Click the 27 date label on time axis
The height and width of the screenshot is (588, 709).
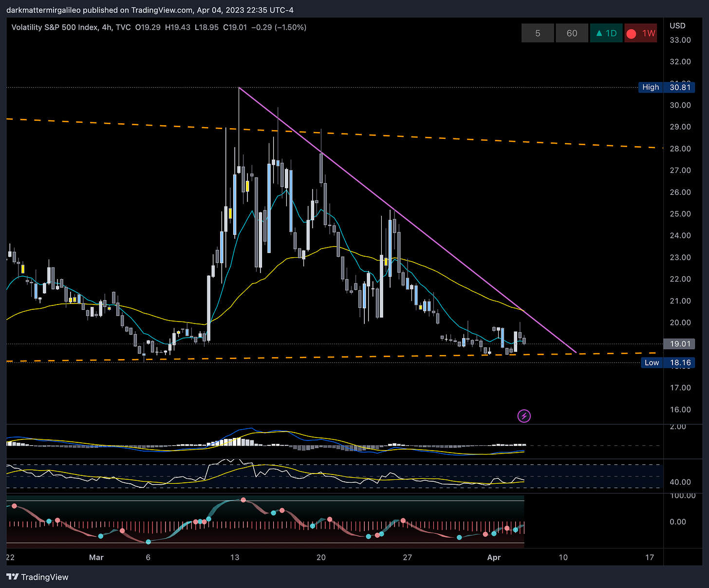(x=407, y=557)
